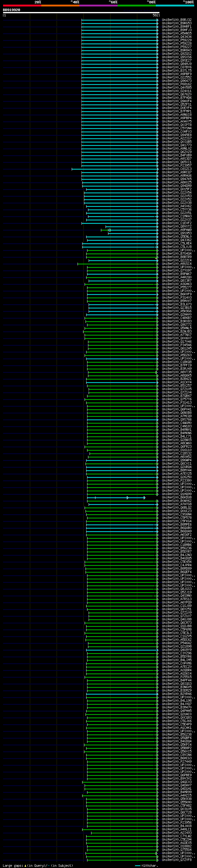Click the UniRef100_A9PAW9 label
This screenshot has height=868, width=197.
177,230
